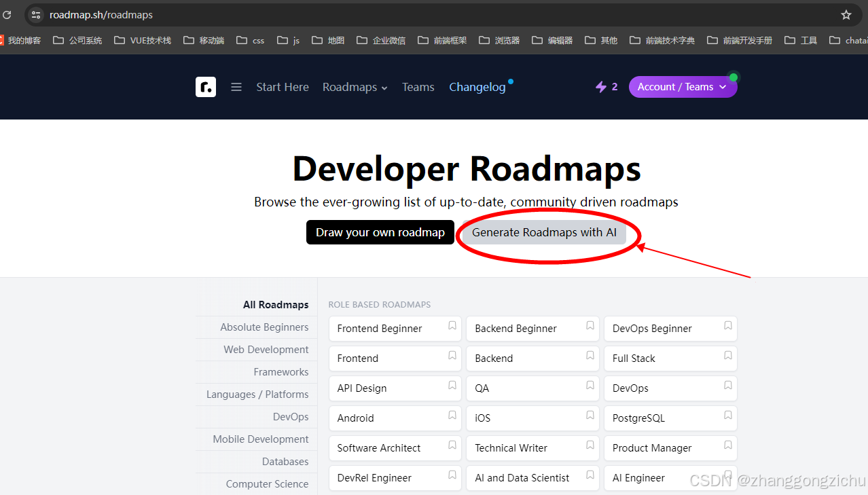Click bookmark icon on iOS card
The image size is (868, 495).
point(590,416)
